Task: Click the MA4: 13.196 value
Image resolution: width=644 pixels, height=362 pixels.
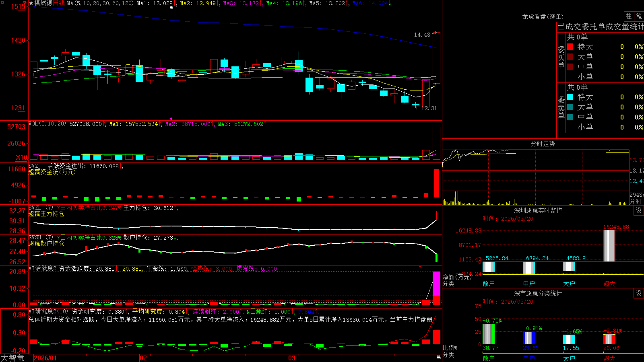Action: coord(284,3)
